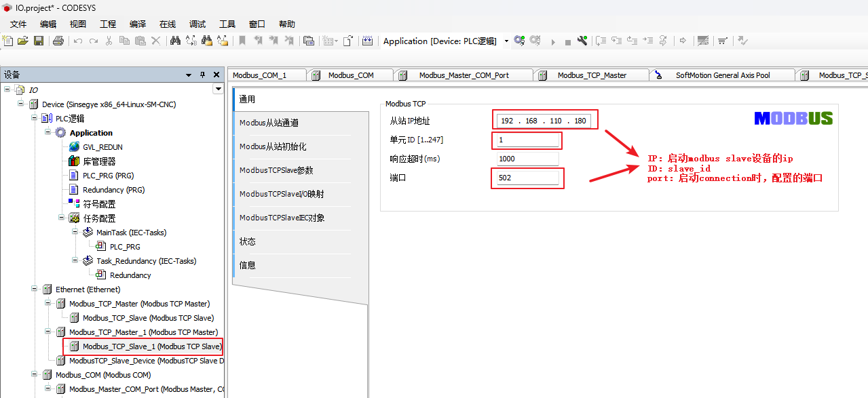
Task: Select Modbus_TCP_Slave_1 in device tree
Action: click(151, 346)
